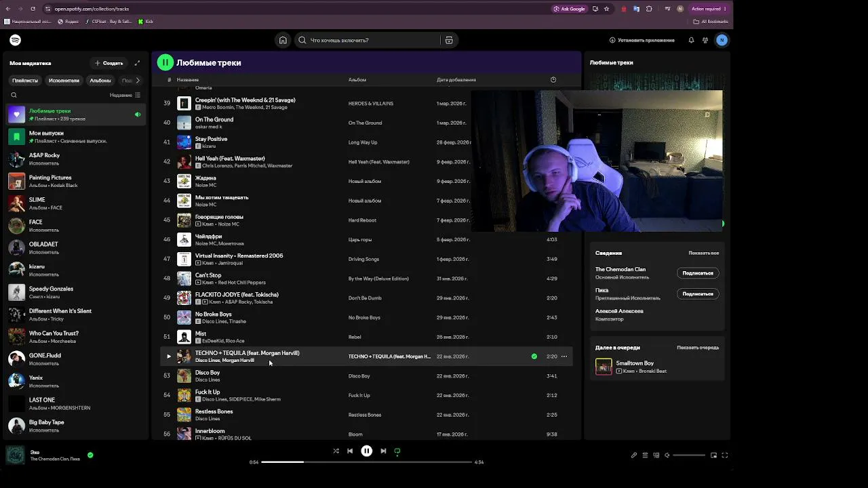Follow the artist Пика
This screenshot has height=488, width=868.
point(698,294)
